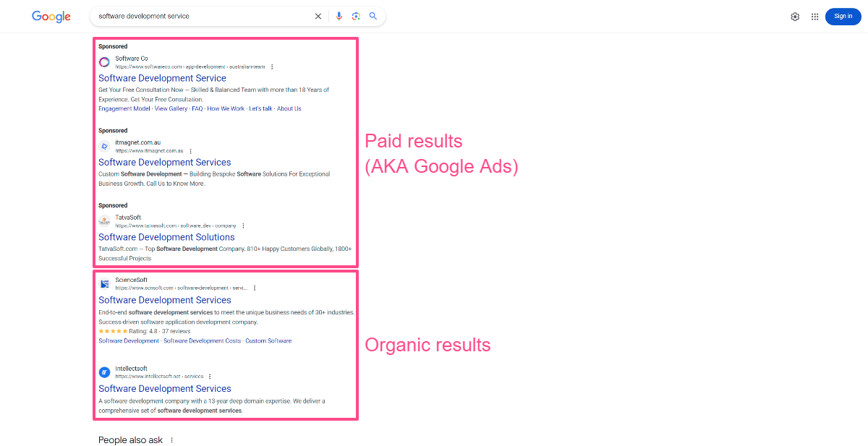
Task: Follow the View Gallery sitelink
Action: pos(171,108)
